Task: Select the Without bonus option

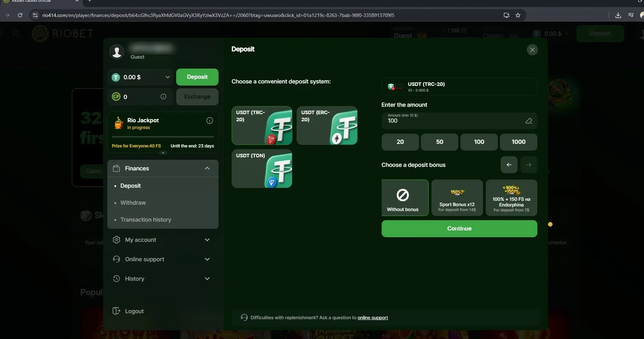Action: 405,198
